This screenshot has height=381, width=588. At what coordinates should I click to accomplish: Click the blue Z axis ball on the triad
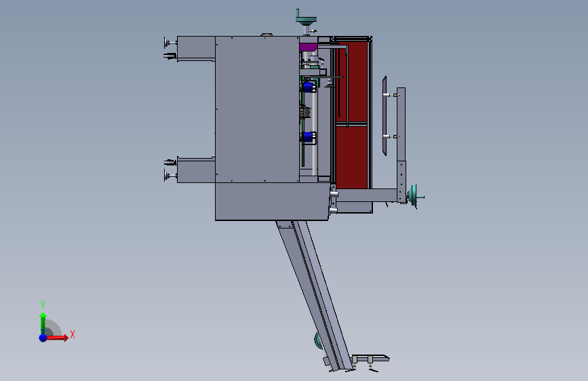pyautogui.click(x=43, y=338)
